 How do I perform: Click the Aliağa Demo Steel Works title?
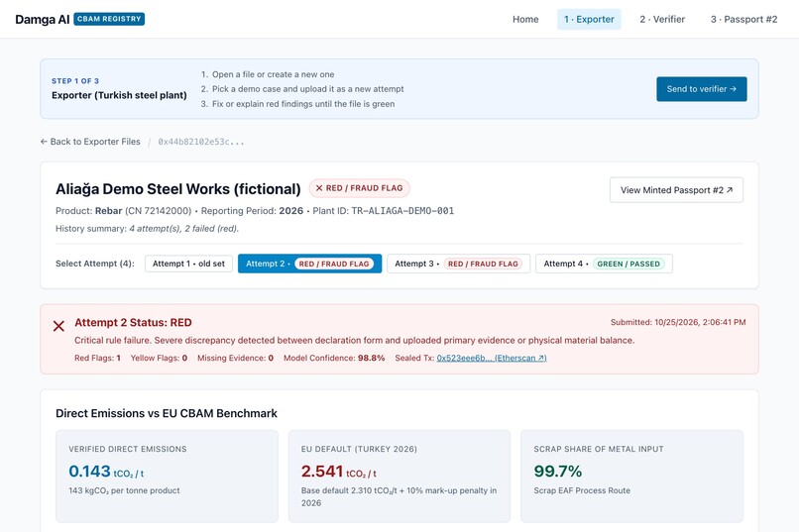tap(178, 189)
